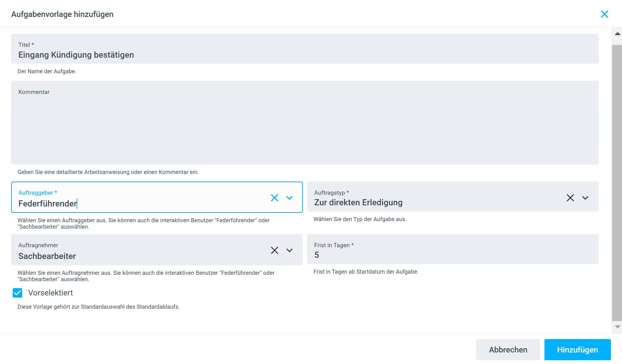Open the Auftragstyp dropdown options
The image size is (622, 364).
click(585, 198)
